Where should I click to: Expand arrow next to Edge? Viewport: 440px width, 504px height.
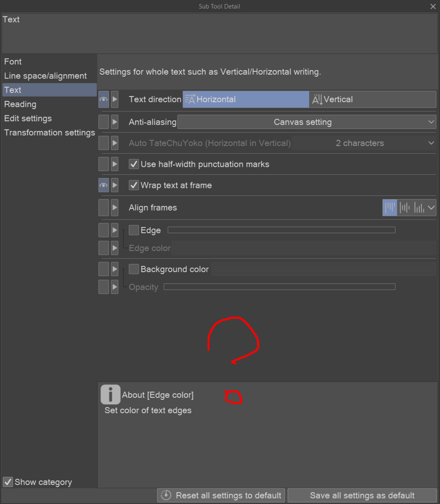pos(115,230)
